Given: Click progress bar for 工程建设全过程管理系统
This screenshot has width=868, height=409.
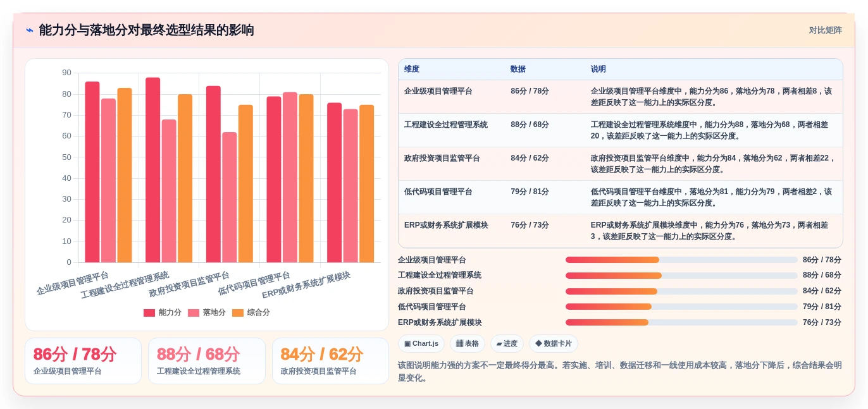Looking at the screenshot, I should (x=681, y=276).
